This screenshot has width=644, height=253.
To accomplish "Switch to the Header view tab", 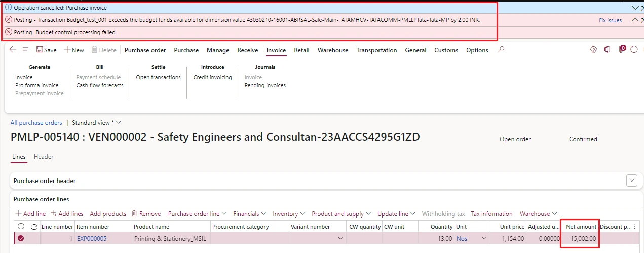I will [44, 157].
